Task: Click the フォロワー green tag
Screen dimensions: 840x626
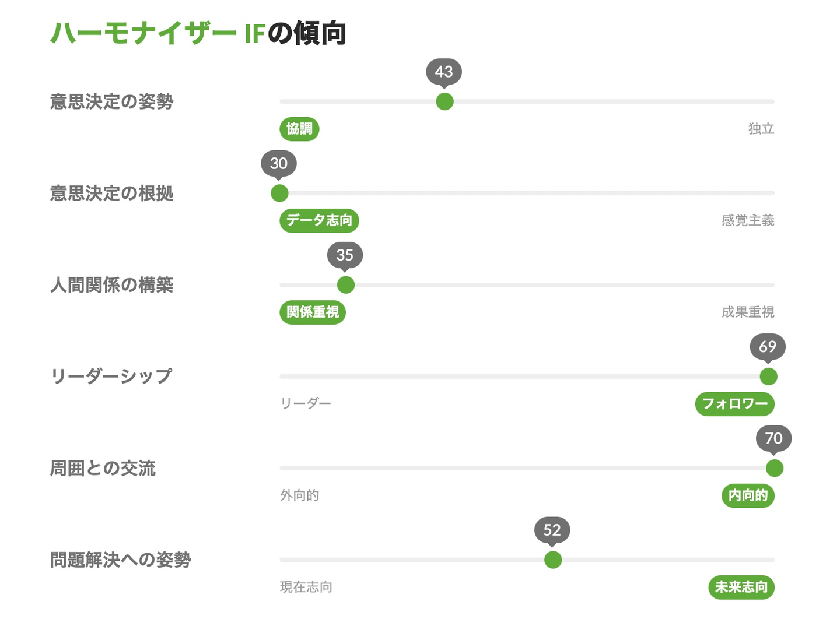Action: click(x=734, y=404)
